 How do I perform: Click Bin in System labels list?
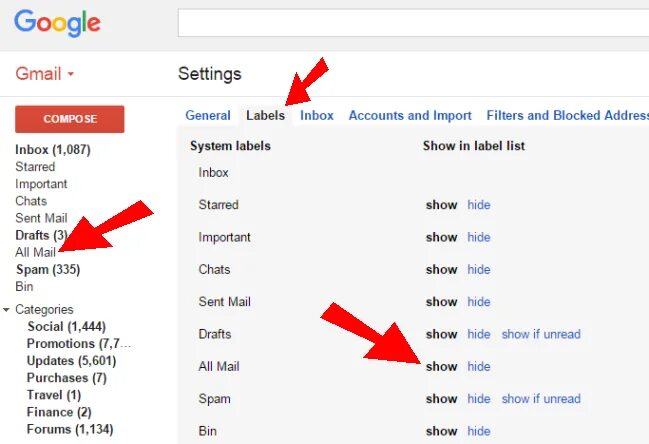click(x=207, y=431)
